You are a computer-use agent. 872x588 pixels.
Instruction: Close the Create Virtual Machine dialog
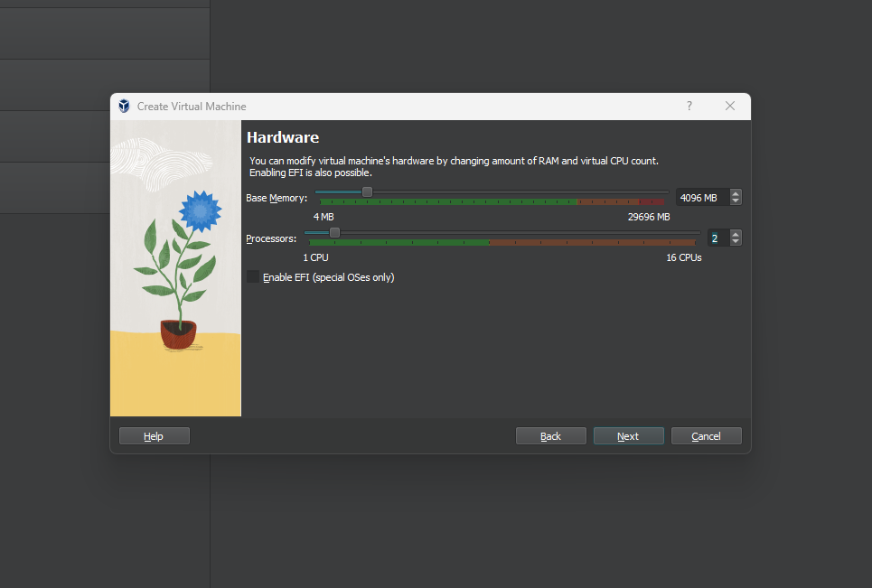[730, 107]
